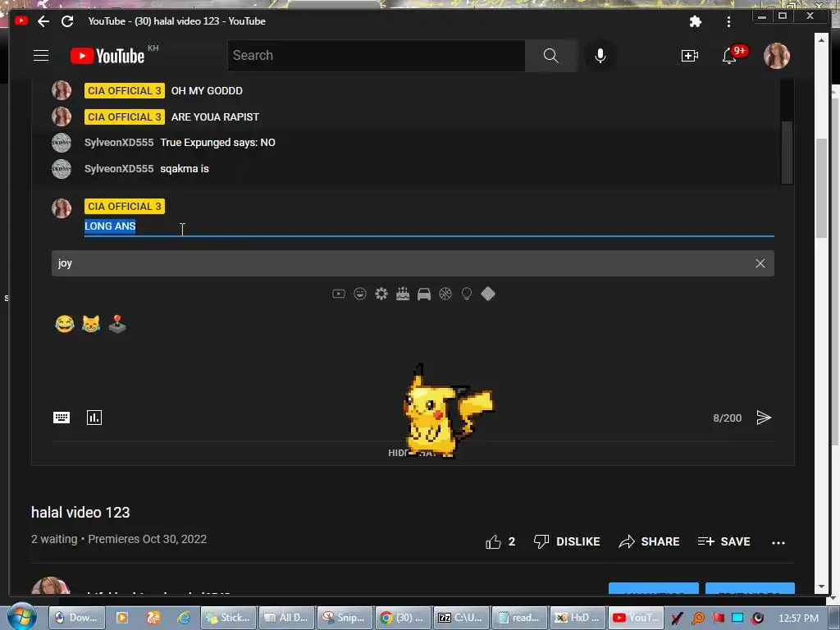Reload the page with the refresh icon
This screenshot has height=630, width=840.
pos(67,21)
